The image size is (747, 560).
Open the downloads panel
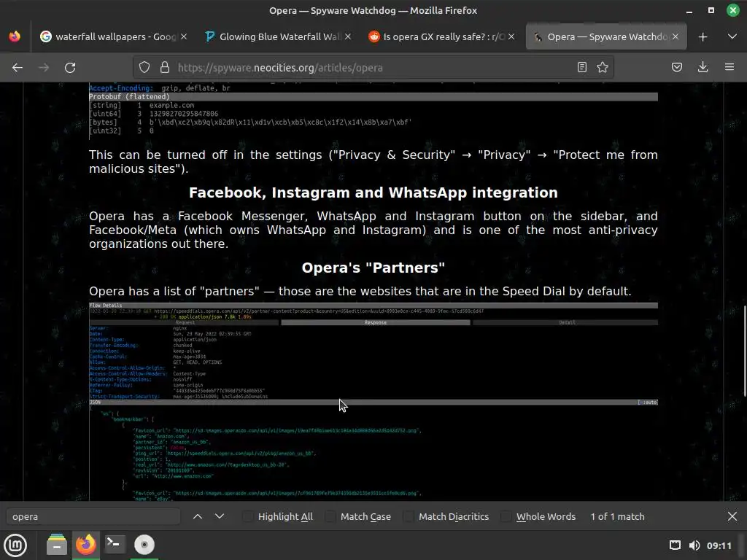click(703, 67)
